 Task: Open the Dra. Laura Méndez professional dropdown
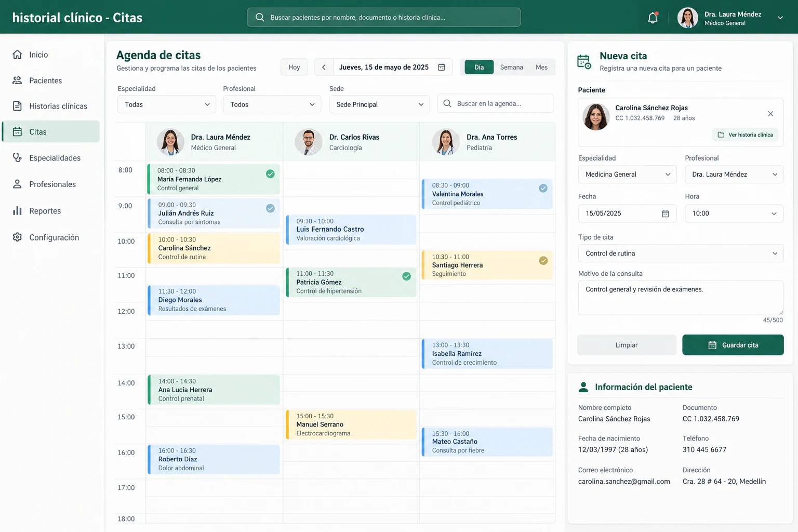point(734,175)
